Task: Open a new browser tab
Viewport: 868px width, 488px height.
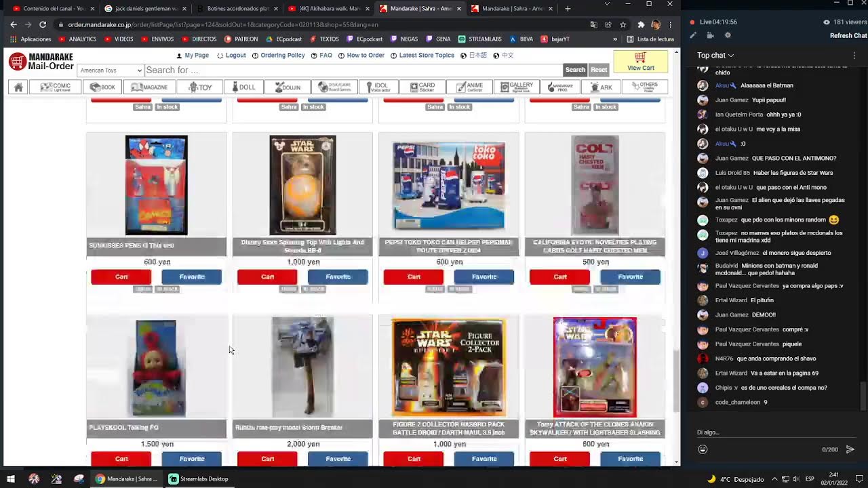Action: [568, 9]
